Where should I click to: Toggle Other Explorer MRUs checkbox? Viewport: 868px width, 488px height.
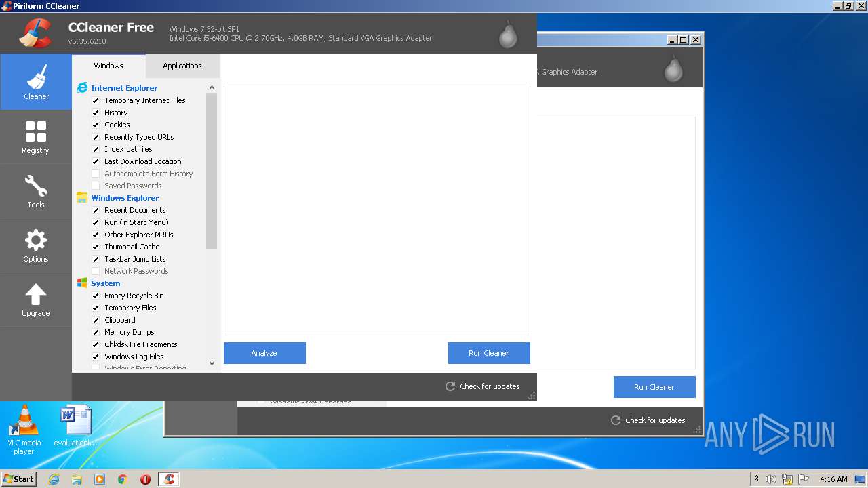pyautogui.click(x=96, y=235)
